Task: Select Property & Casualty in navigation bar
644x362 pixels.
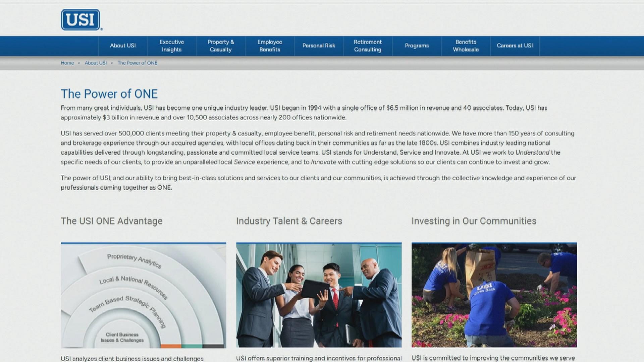Action: (x=221, y=46)
